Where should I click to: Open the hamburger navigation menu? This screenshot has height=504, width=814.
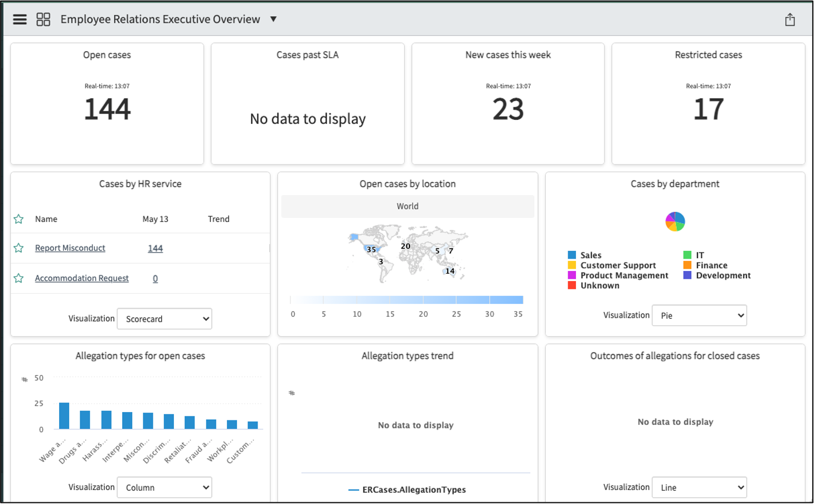click(20, 20)
